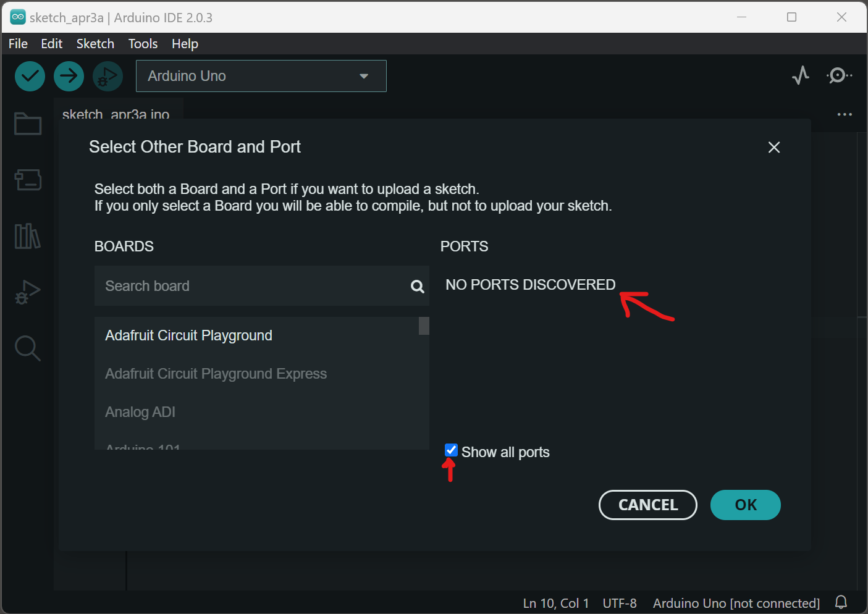Open the Debug sidebar panel
The height and width of the screenshot is (614, 868).
click(x=28, y=292)
